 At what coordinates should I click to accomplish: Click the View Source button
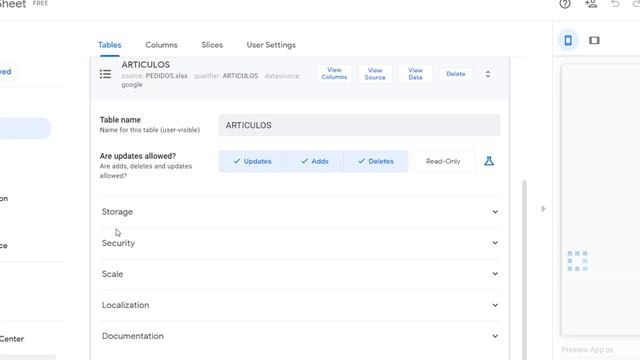coord(375,73)
